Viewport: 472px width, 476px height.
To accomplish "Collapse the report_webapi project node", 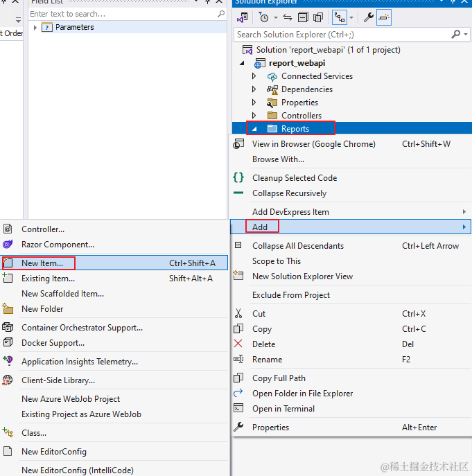I will coord(242,63).
